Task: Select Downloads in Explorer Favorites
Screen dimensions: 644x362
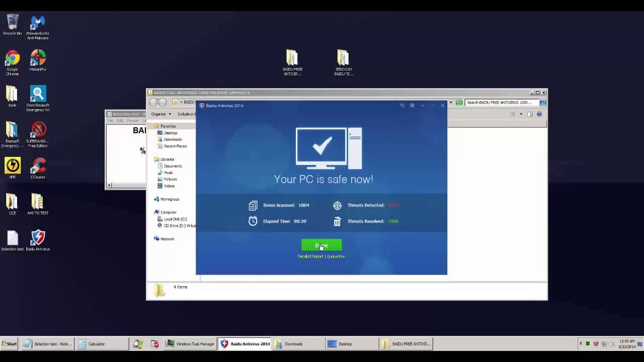Action: tap(173, 139)
